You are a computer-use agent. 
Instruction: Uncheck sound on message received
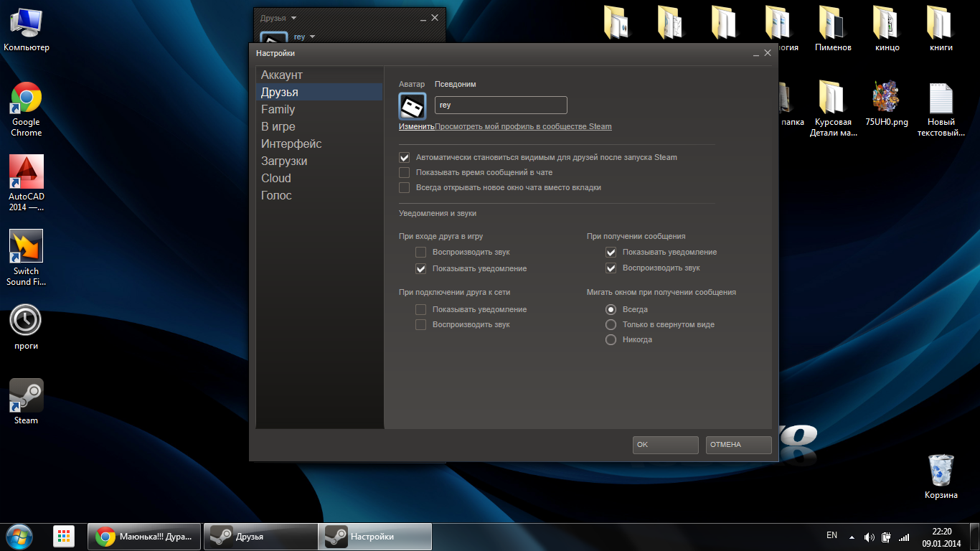611,268
